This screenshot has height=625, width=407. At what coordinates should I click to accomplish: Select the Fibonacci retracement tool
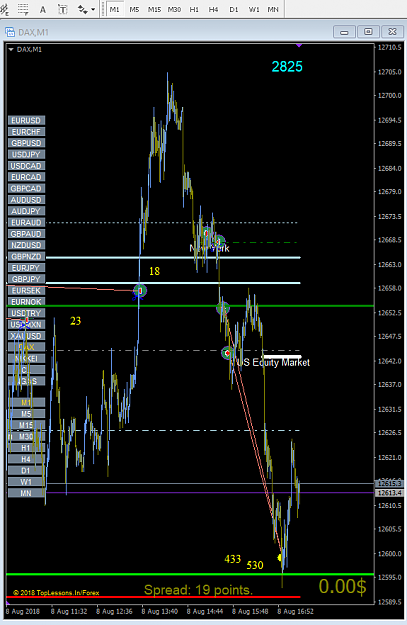[x=23, y=9]
